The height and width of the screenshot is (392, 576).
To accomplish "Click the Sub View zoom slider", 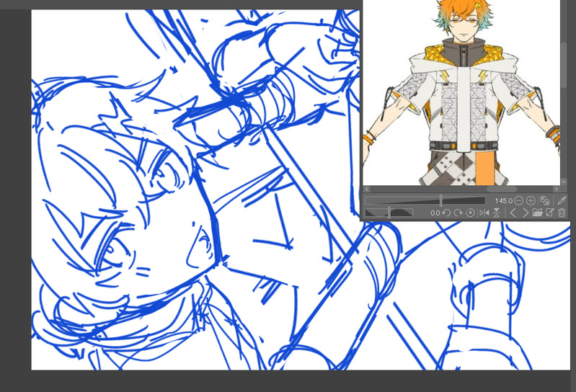I will pos(425,200).
